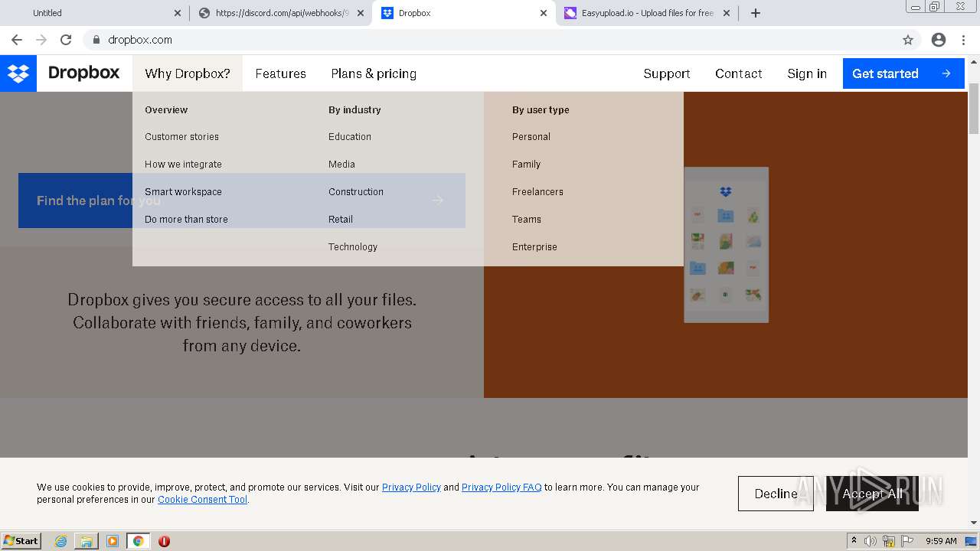The width and height of the screenshot is (980, 551).
Task: Open the Features menu
Action: click(x=281, y=73)
